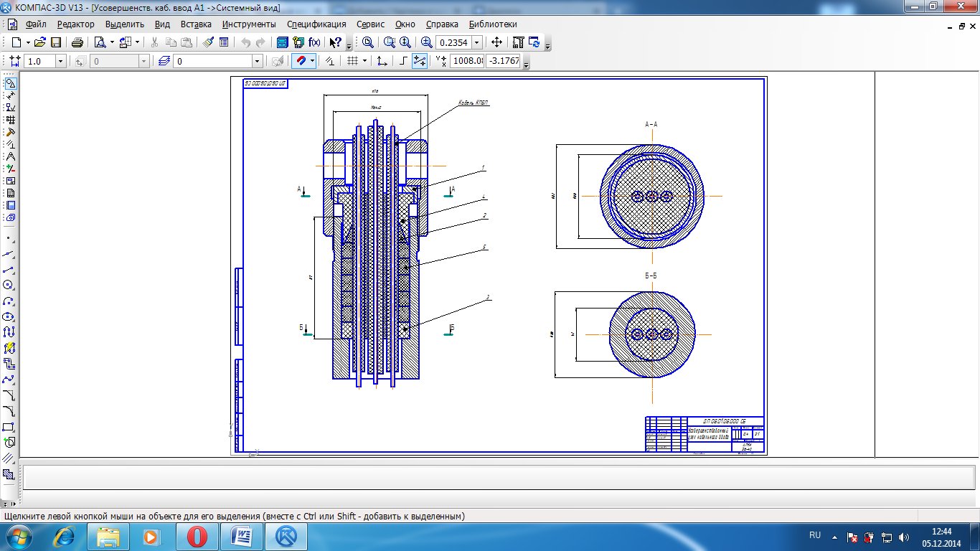Screen dimensions: 980x551
Task: Click the pan view four-arrow icon
Action: (496, 42)
